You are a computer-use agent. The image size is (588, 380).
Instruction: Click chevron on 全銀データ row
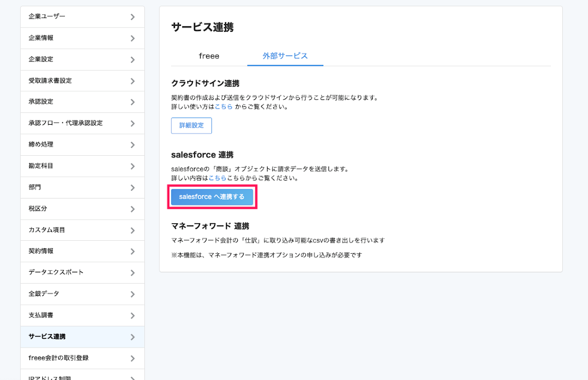pyautogui.click(x=133, y=294)
